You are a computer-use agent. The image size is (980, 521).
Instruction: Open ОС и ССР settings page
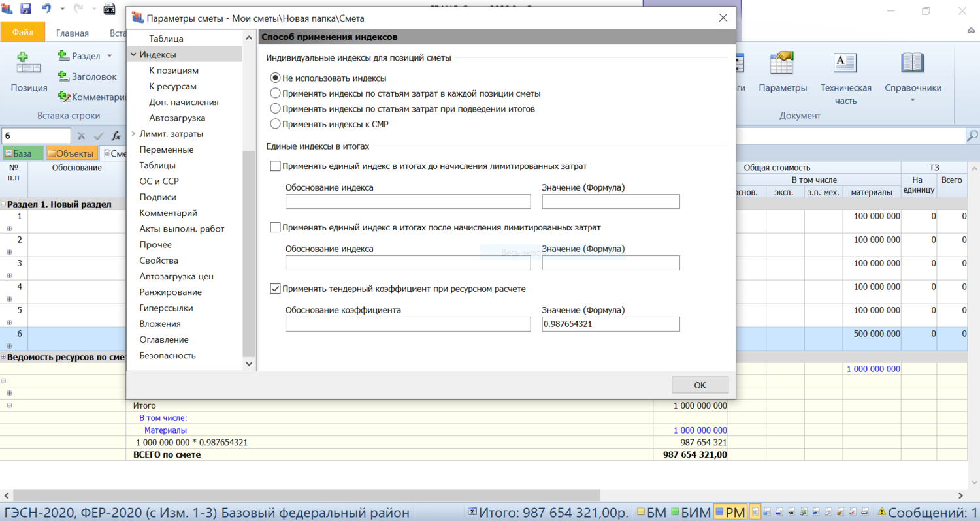point(159,181)
